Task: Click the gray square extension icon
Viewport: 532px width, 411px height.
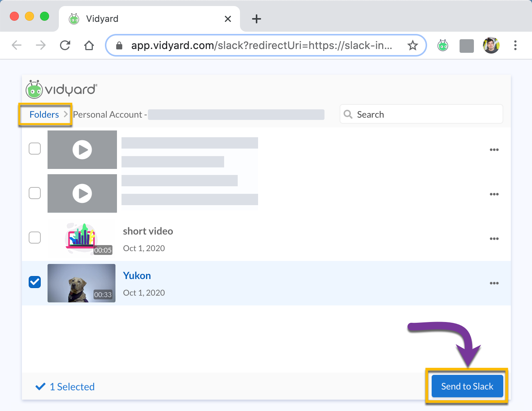Action: (467, 46)
